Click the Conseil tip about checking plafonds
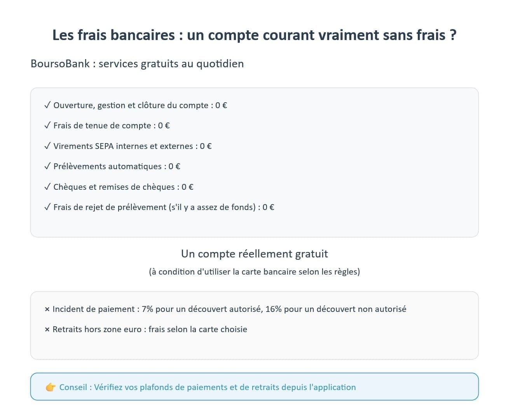The width and height of the screenshot is (513, 420). point(208,387)
